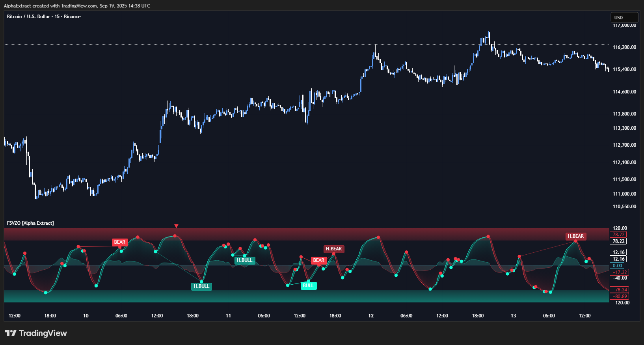Click the 111,500.00 price axis label
The image size is (644, 345).
pyautogui.click(x=624, y=179)
